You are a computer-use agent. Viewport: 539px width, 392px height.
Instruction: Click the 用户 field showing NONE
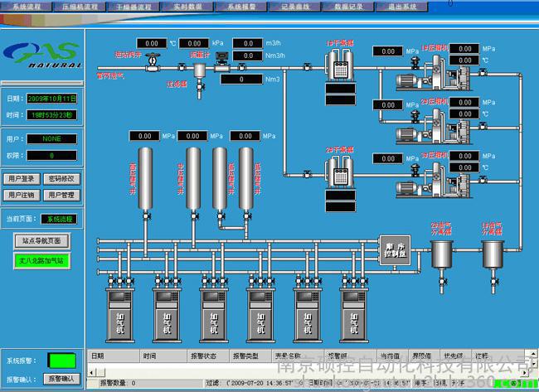click(52, 138)
